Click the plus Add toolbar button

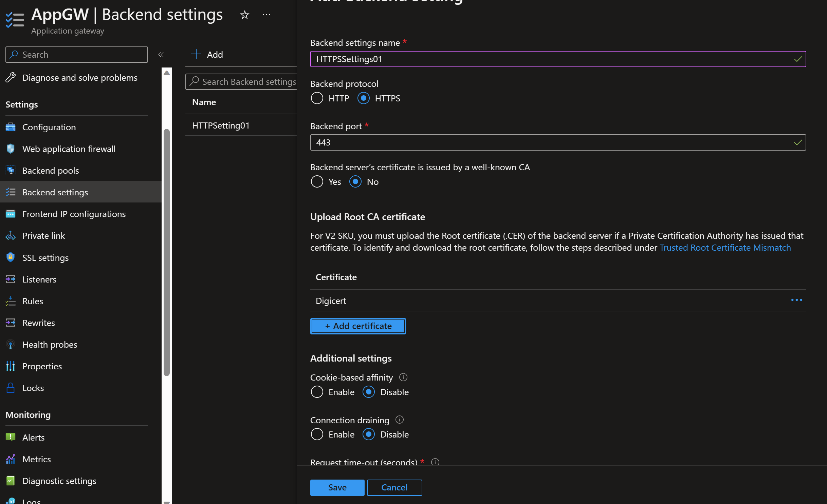click(207, 54)
